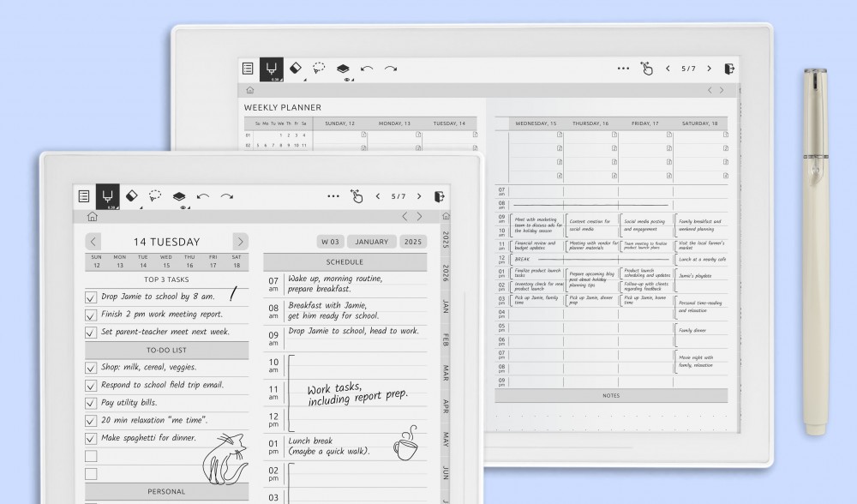Toggle checkbox for Respond to school field trip email
Image resolution: width=857 pixels, height=504 pixels.
click(91, 386)
